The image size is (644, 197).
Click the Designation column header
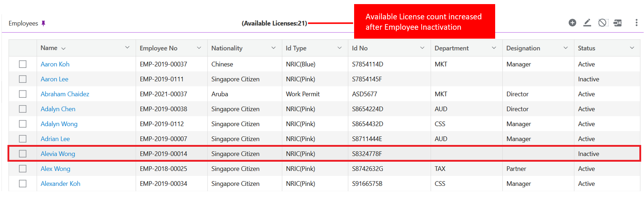tap(523, 48)
